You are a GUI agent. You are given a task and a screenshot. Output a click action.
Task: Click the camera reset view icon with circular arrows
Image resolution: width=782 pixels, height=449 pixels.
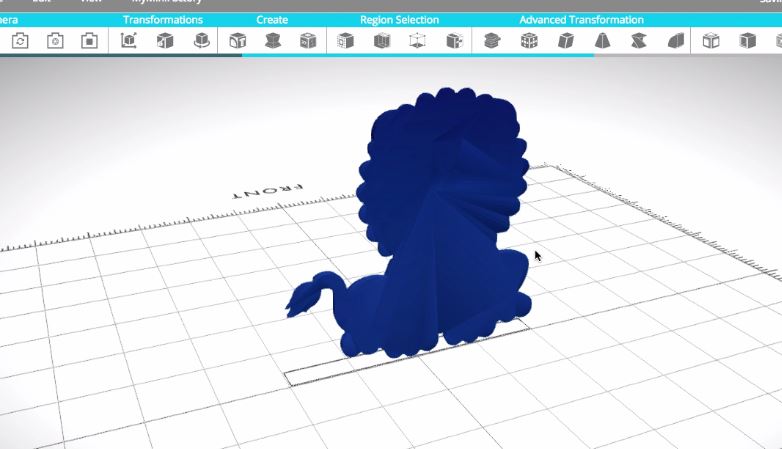[20, 40]
